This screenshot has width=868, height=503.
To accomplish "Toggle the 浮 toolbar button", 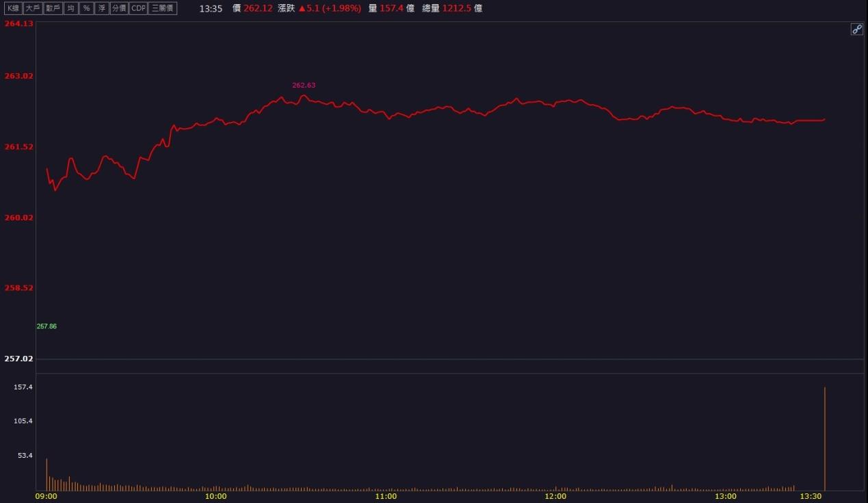I will click(x=102, y=8).
